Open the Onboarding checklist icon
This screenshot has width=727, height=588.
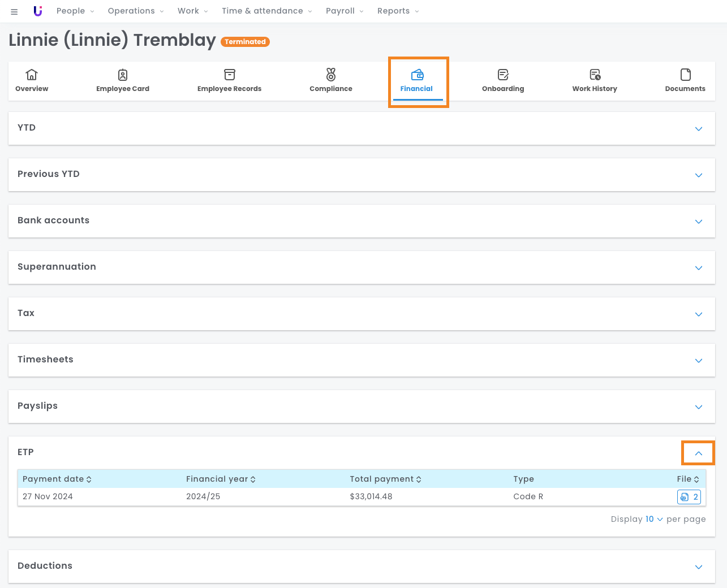pos(503,75)
